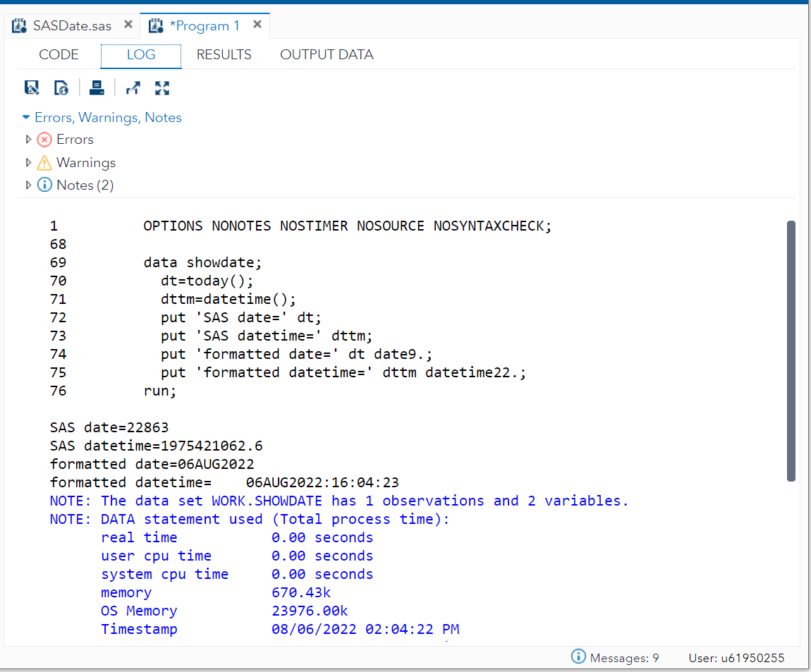This screenshot has width=811, height=672.
Task: Expand Notes (2) to view notes
Action: pos(28,185)
